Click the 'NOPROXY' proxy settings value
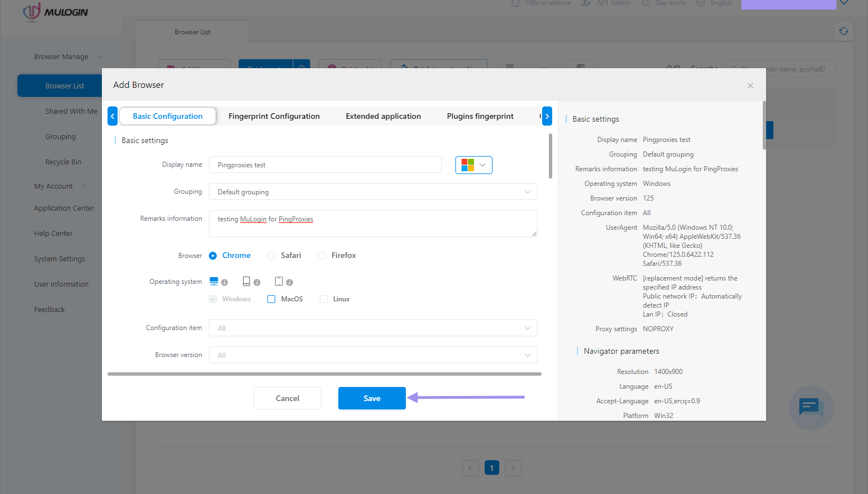This screenshot has height=494, width=868. (658, 329)
